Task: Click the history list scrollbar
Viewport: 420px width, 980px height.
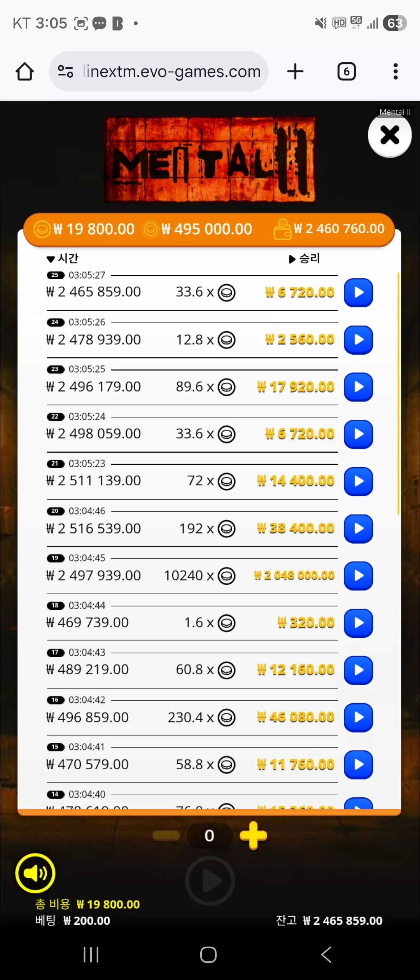Action: [x=398, y=393]
